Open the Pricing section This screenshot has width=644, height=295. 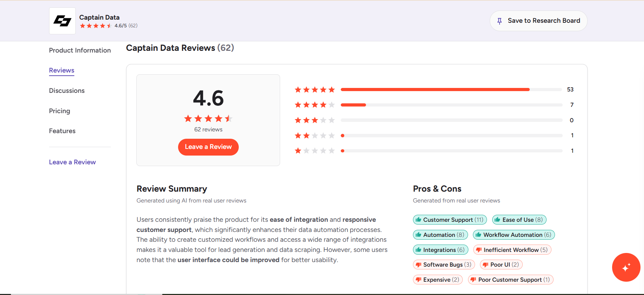coord(60,111)
